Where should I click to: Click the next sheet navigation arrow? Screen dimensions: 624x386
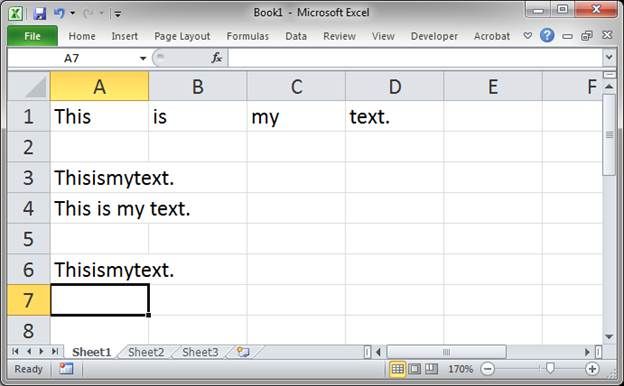pos(41,351)
